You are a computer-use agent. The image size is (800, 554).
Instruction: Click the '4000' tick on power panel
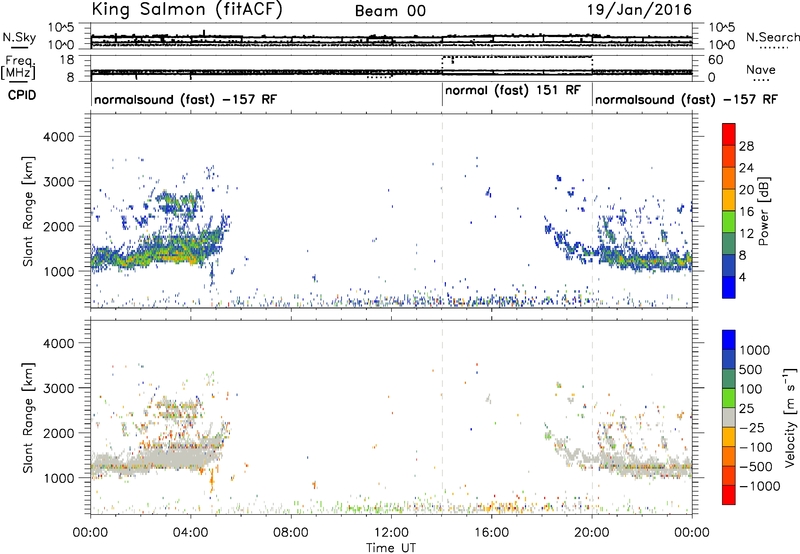pyautogui.click(x=59, y=137)
